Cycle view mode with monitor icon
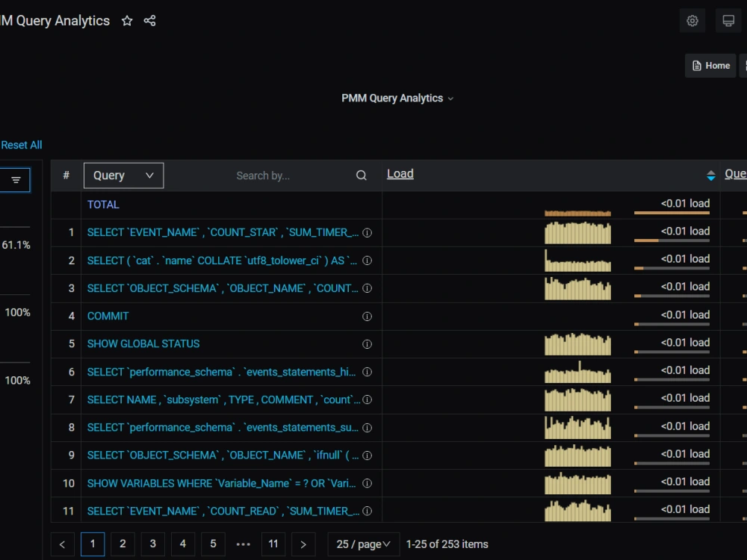 pos(728,21)
